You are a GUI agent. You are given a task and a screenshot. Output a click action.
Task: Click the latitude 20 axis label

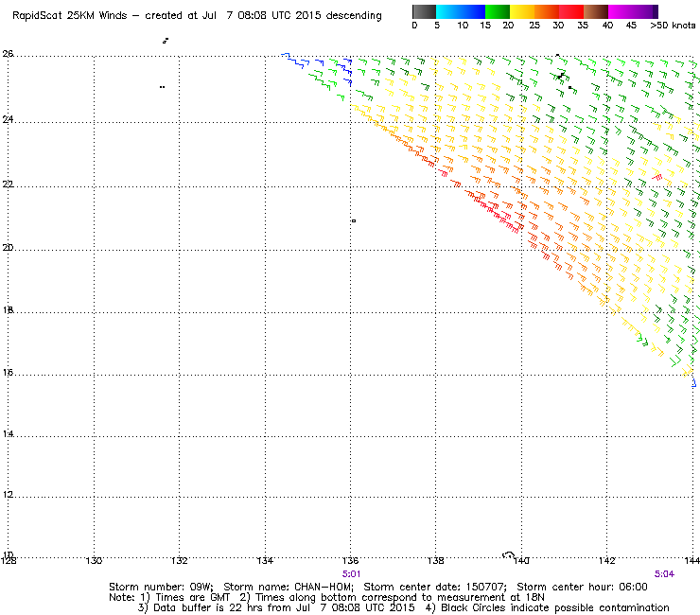[8, 248]
